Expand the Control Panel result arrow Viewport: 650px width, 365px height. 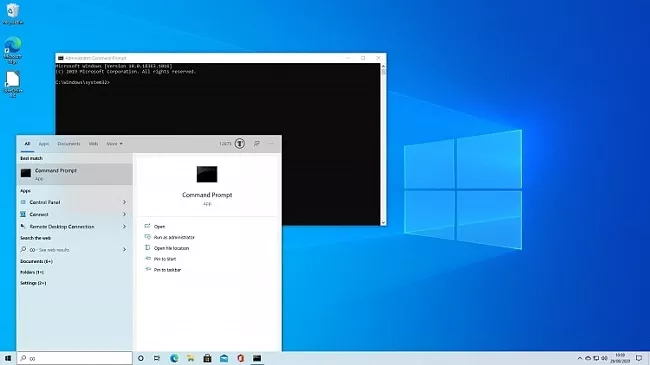point(124,202)
